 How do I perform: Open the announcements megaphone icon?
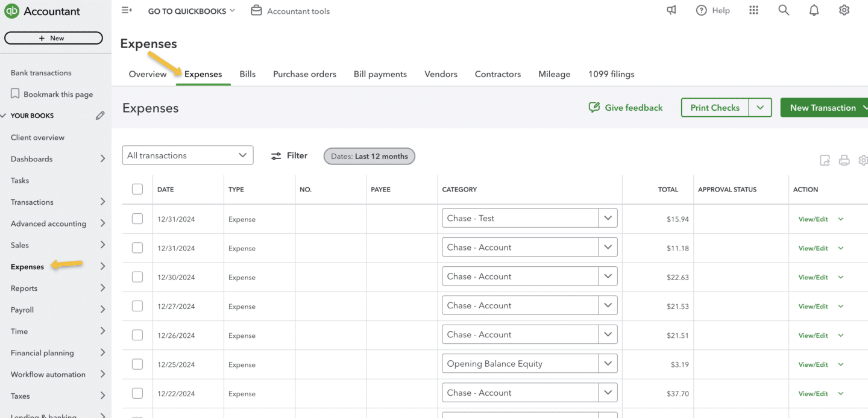(x=671, y=10)
